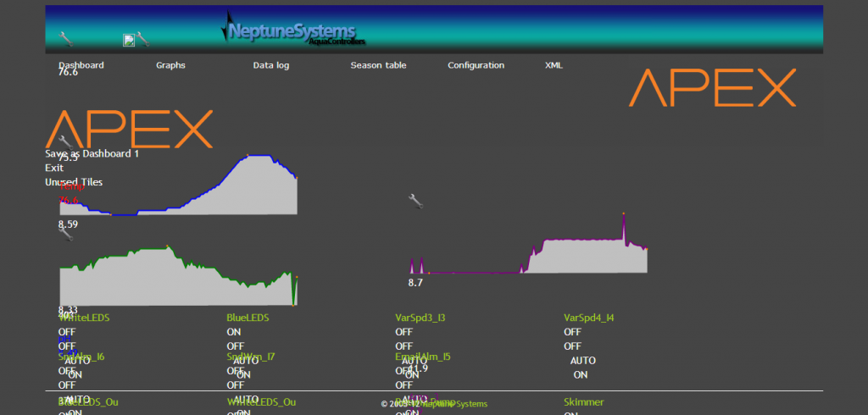Click wrench icon above the green pH graph
This screenshot has height=415, width=868.
click(x=65, y=234)
